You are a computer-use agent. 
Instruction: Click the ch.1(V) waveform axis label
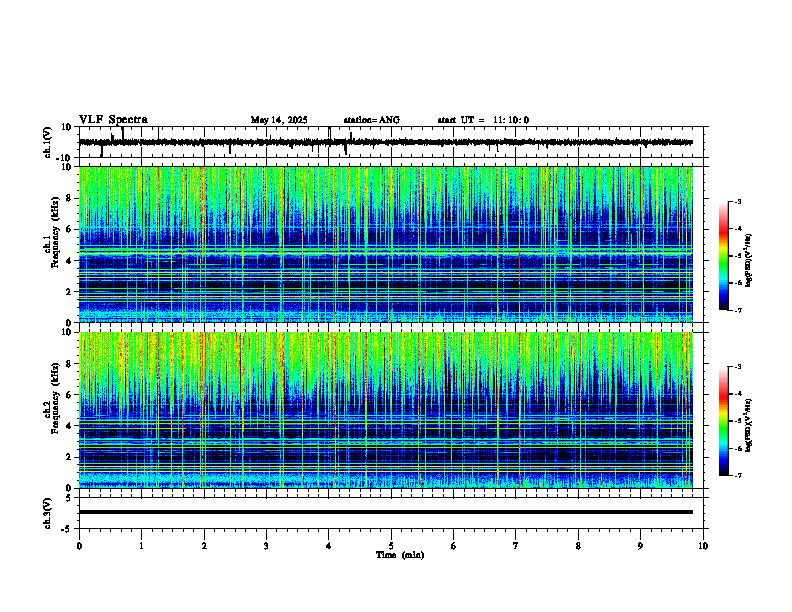pos(48,142)
